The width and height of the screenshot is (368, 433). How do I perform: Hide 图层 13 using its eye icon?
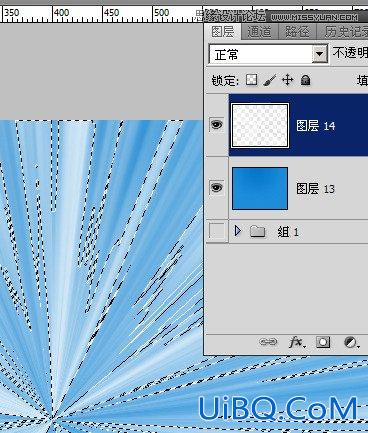[217, 188]
